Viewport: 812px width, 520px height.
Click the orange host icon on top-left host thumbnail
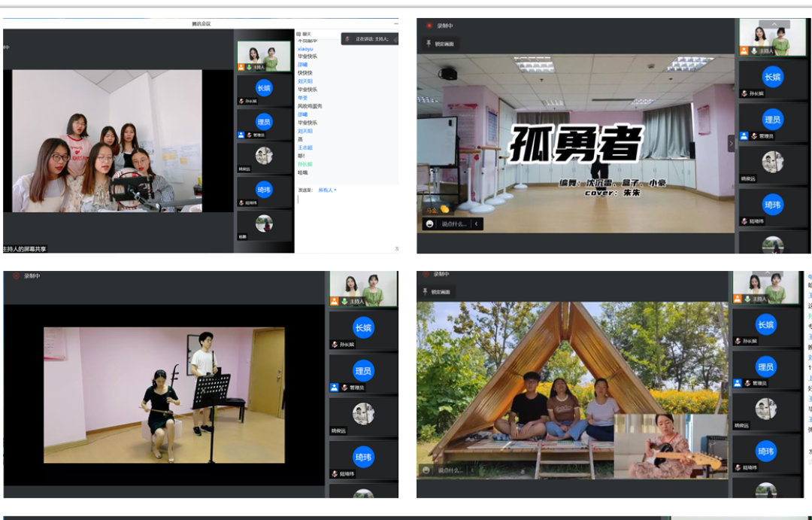(x=241, y=67)
